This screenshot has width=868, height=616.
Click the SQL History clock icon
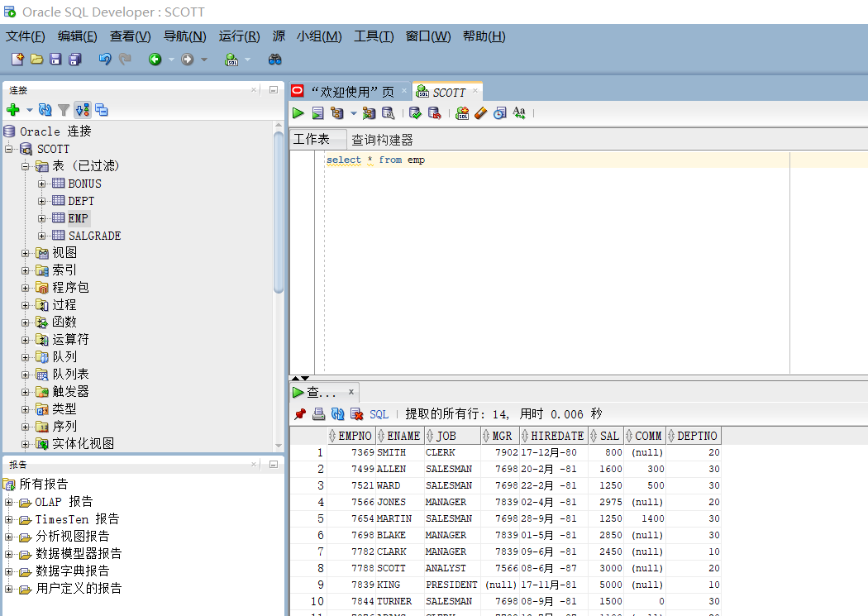coord(500,113)
